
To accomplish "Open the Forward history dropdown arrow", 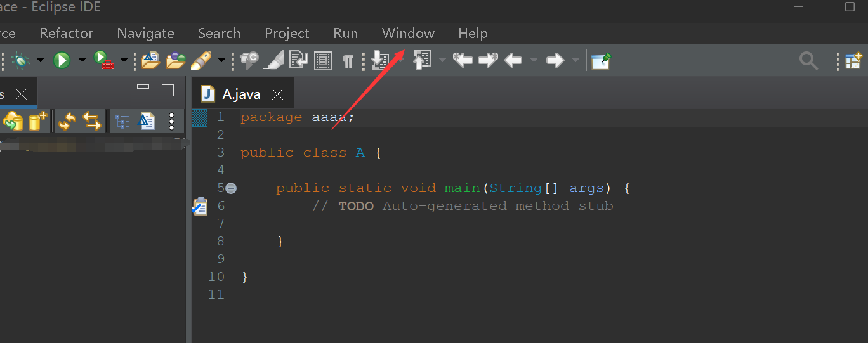I will point(575,61).
